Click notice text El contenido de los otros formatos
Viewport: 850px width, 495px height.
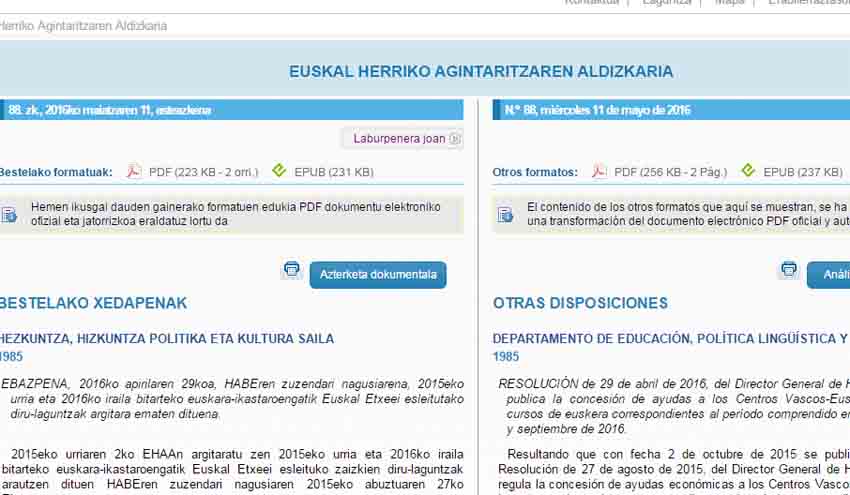[x=688, y=214]
